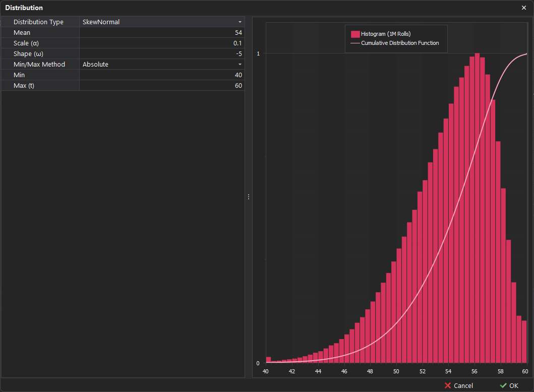Click the tallest histogram bar near 56
This screenshot has width=534, height=392.
[x=477, y=202]
